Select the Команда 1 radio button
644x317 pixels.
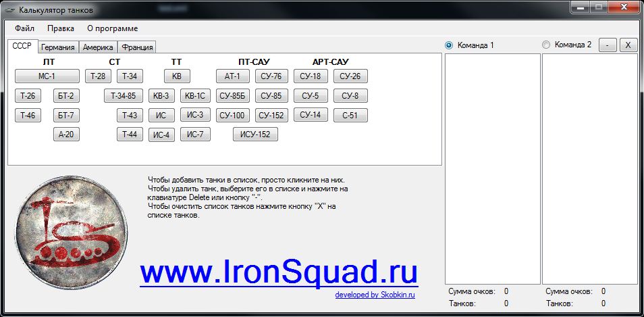pos(449,45)
